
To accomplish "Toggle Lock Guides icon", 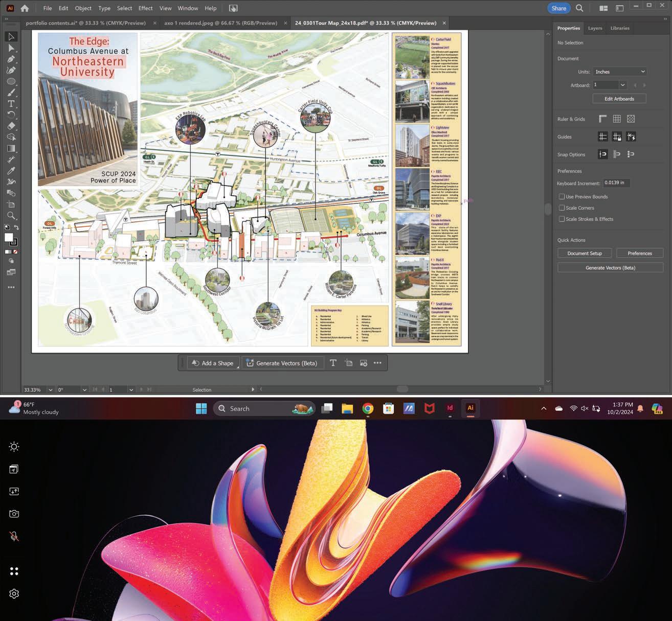I will pos(617,136).
